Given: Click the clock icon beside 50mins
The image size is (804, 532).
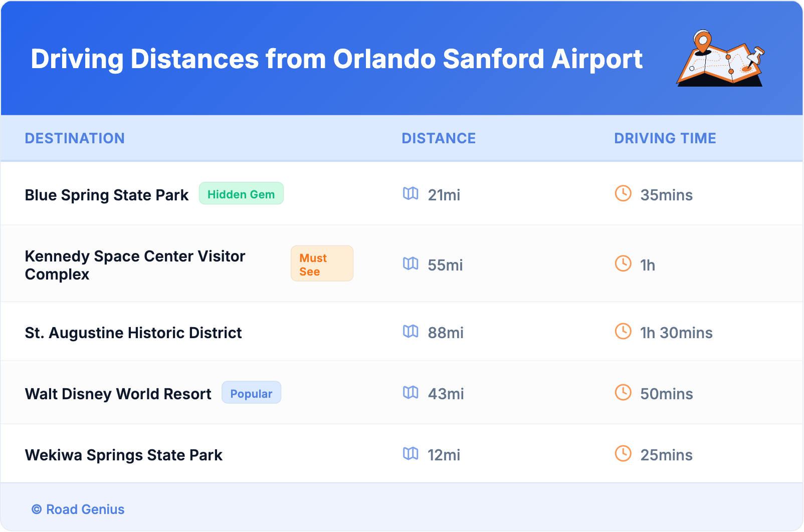Looking at the screenshot, I should click(x=623, y=392).
